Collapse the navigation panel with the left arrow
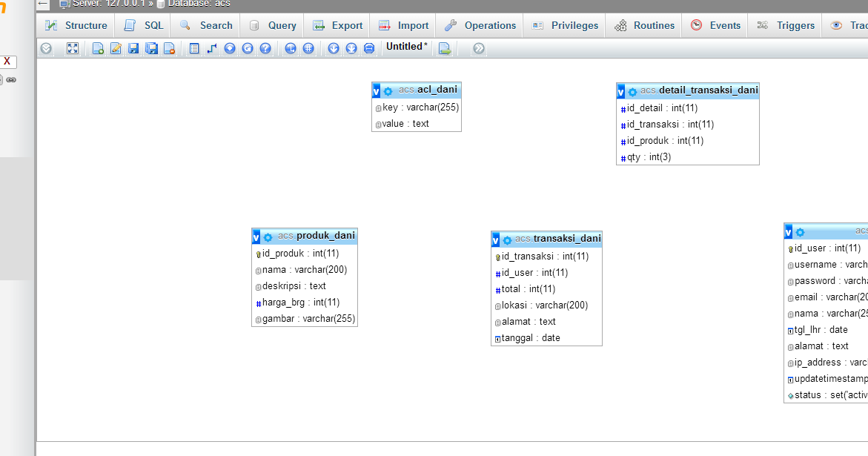868x456 pixels. (x=42, y=4)
